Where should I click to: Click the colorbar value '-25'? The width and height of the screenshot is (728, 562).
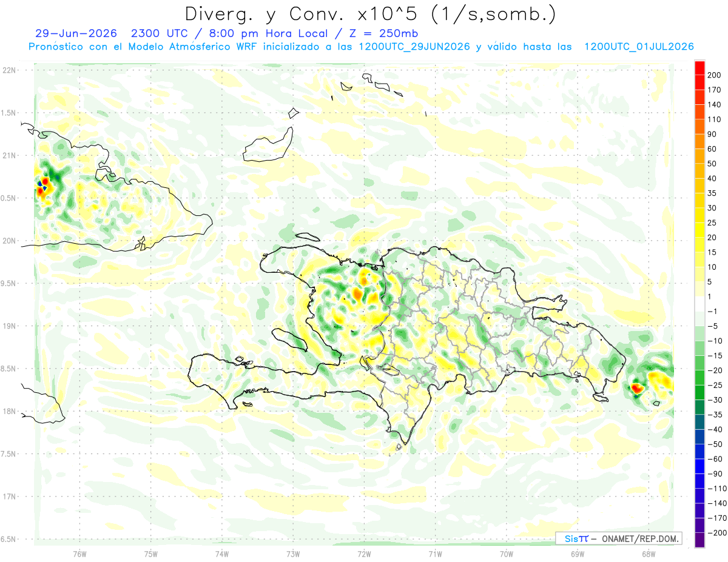pyautogui.click(x=716, y=385)
